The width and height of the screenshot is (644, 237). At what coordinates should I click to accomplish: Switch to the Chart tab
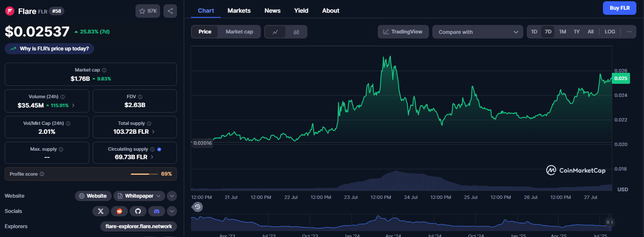click(x=206, y=11)
